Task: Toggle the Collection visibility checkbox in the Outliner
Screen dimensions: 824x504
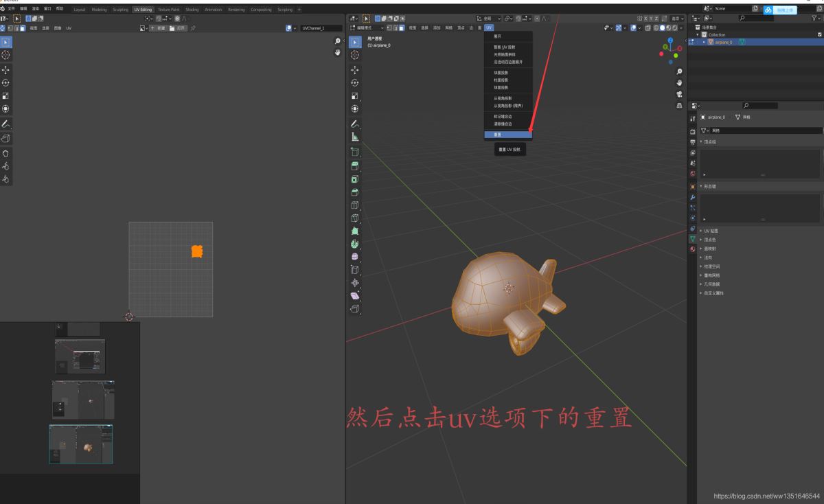Action: tap(819, 33)
